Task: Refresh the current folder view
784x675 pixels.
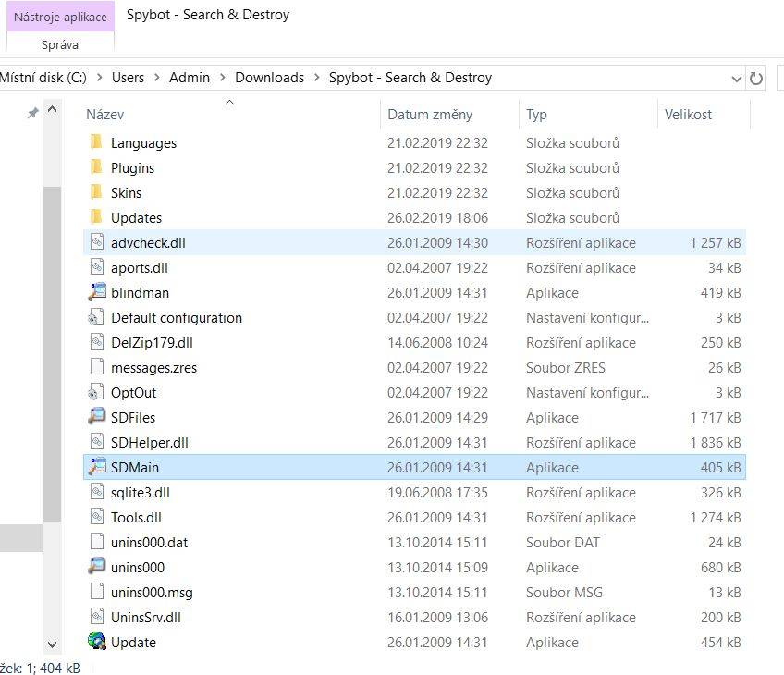Action: coord(756,79)
